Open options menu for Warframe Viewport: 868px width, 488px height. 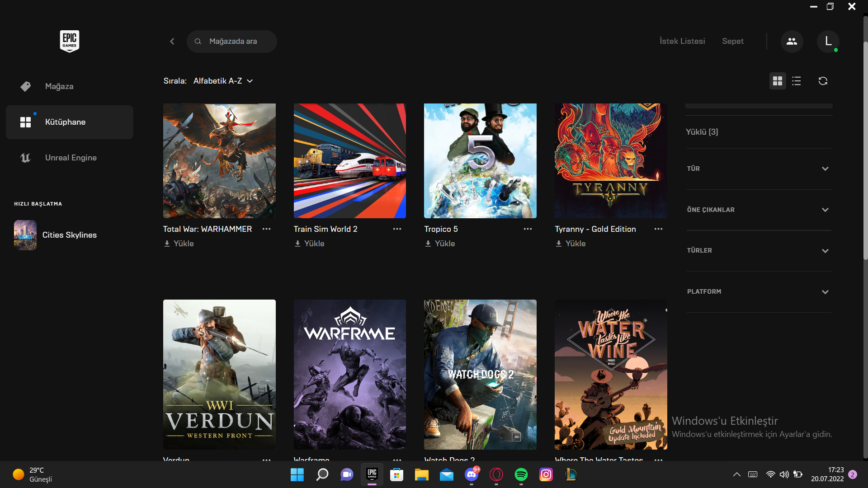(397, 459)
